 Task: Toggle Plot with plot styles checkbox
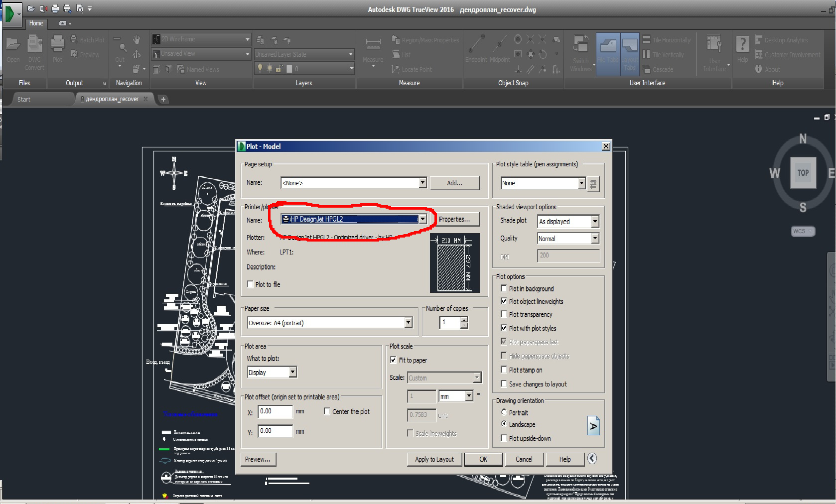click(504, 328)
